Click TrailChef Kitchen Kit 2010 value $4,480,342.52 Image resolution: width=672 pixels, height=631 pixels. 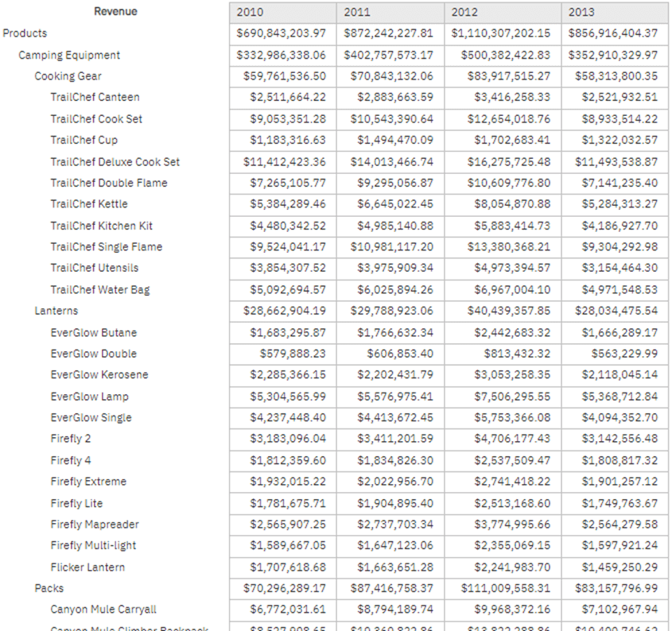coord(288,226)
